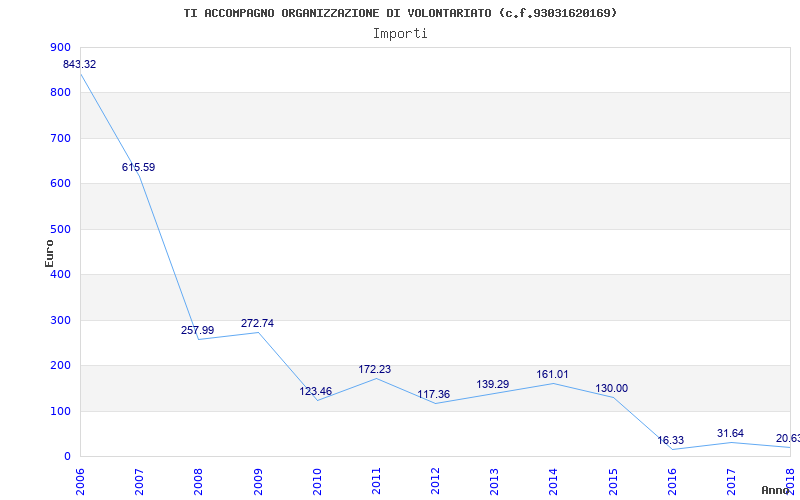Select the 130.00 value label
The height and width of the screenshot is (500, 800).
pyautogui.click(x=612, y=388)
